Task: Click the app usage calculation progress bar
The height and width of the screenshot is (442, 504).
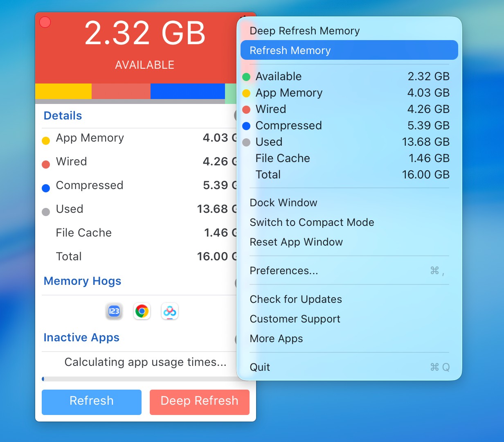Action: (139, 379)
